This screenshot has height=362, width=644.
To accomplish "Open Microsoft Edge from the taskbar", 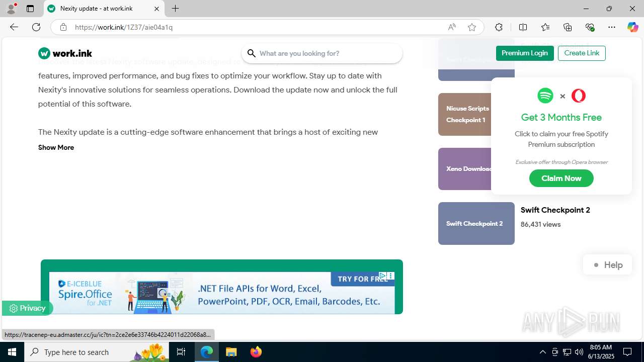I will pyautogui.click(x=207, y=352).
